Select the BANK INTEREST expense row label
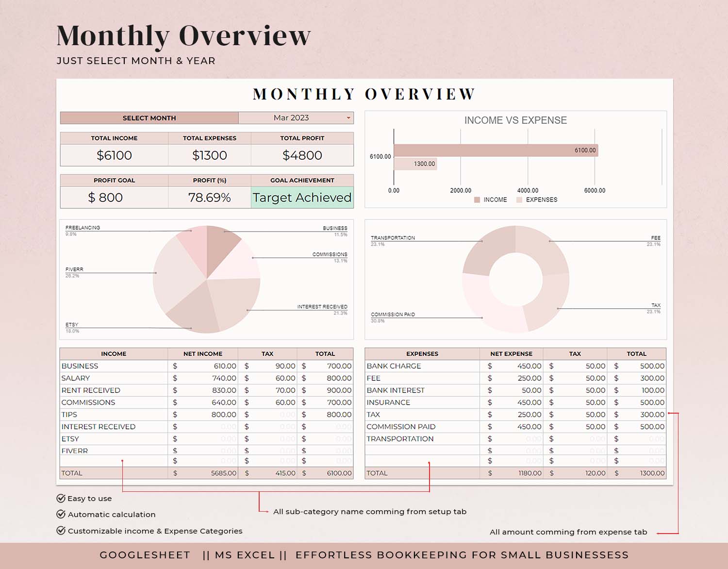Image resolution: width=728 pixels, height=569 pixels. (396, 390)
